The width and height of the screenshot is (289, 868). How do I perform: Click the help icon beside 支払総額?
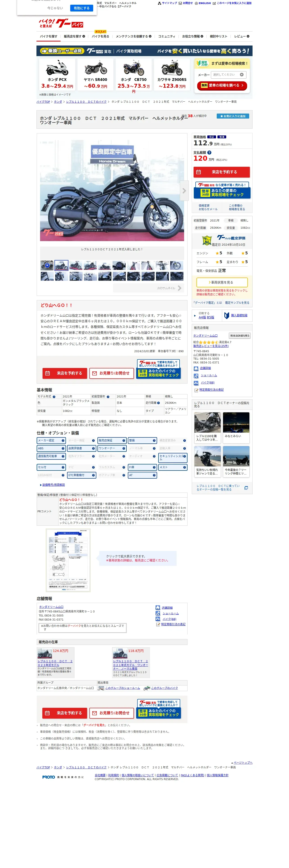click(209, 153)
